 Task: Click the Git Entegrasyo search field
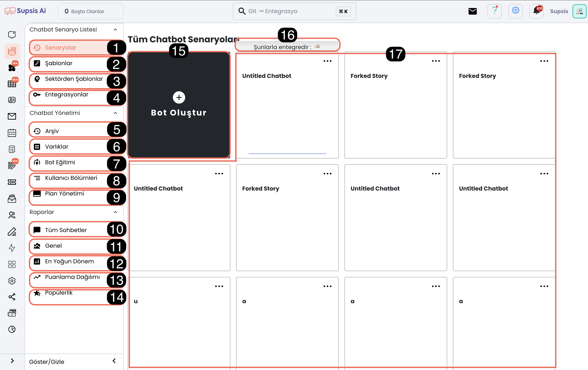click(294, 11)
